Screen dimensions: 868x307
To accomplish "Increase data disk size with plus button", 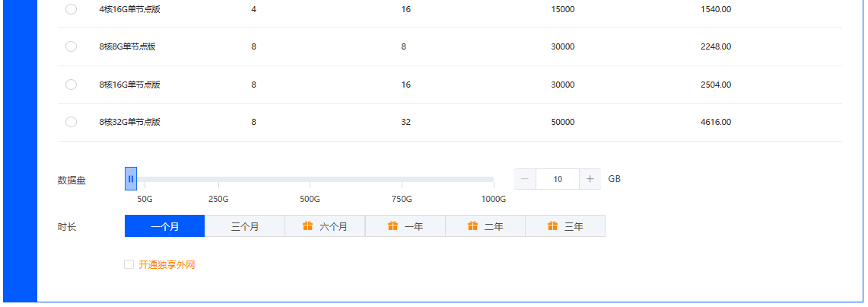I will click(590, 179).
